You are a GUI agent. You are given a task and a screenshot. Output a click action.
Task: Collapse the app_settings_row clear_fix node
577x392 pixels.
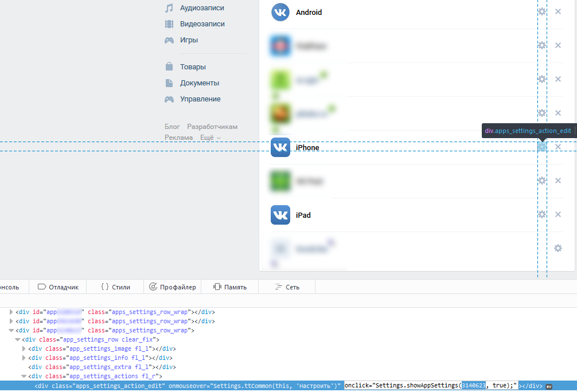point(17,339)
